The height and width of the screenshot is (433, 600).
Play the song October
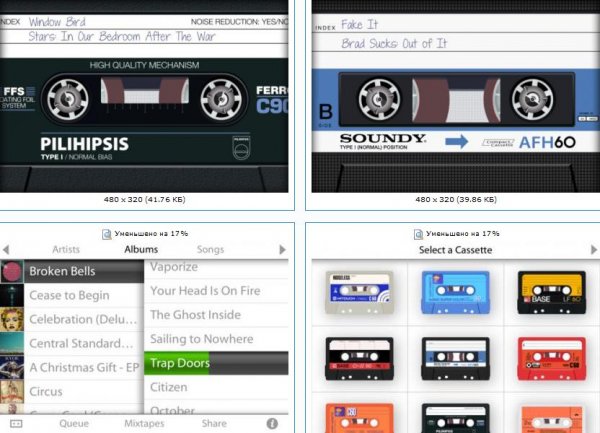click(216, 407)
